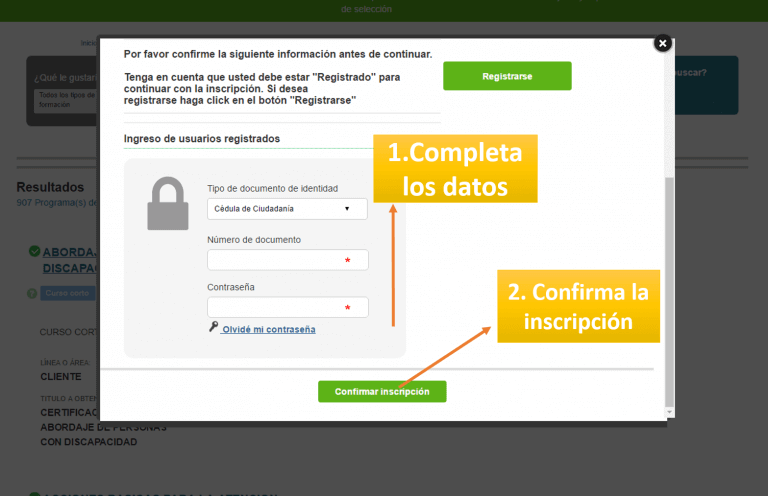This screenshot has height=496, width=768.
Task: Click the gray padlock icon
Action: 167,204
